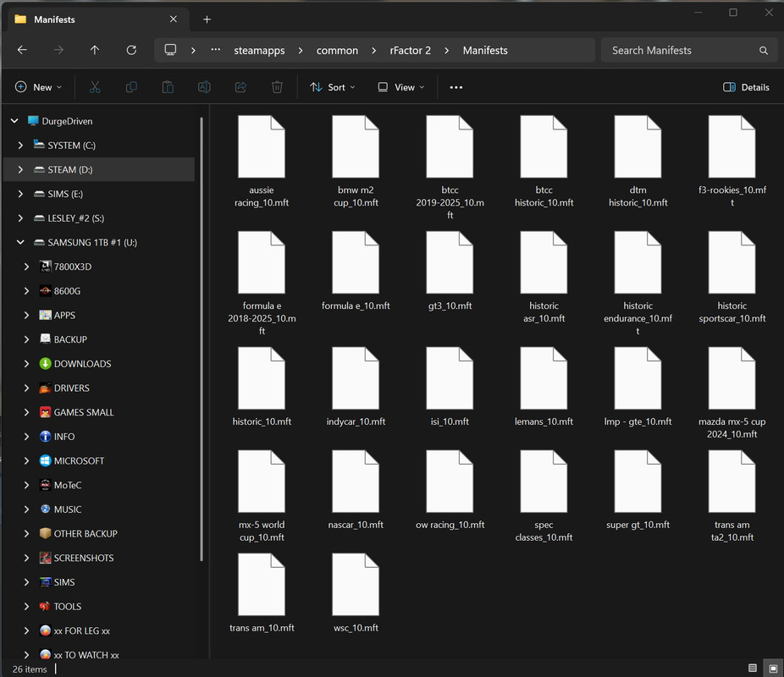Expand the SYSTEM (C:) drive tree node
The height and width of the screenshot is (677, 784).
(20, 146)
